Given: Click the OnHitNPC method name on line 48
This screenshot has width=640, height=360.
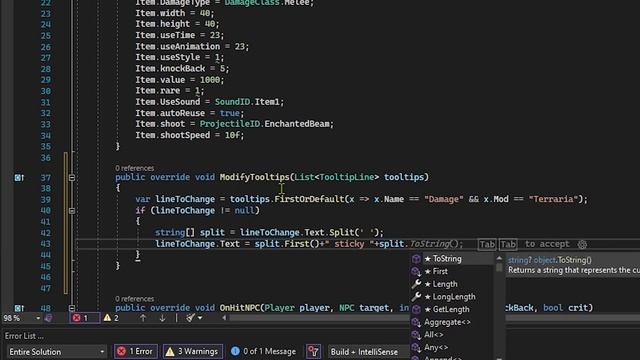Looking at the screenshot, I should [x=240, y=308].
